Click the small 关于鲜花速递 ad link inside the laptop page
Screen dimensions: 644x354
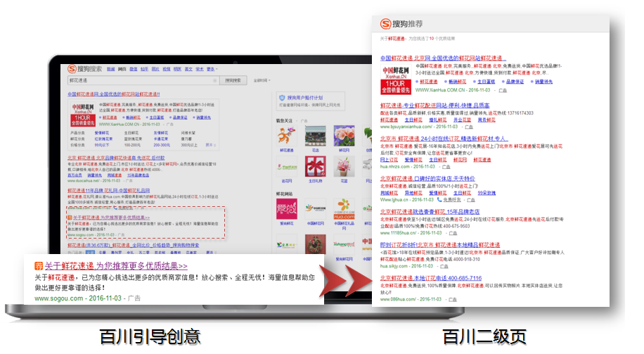click(111, 217)
